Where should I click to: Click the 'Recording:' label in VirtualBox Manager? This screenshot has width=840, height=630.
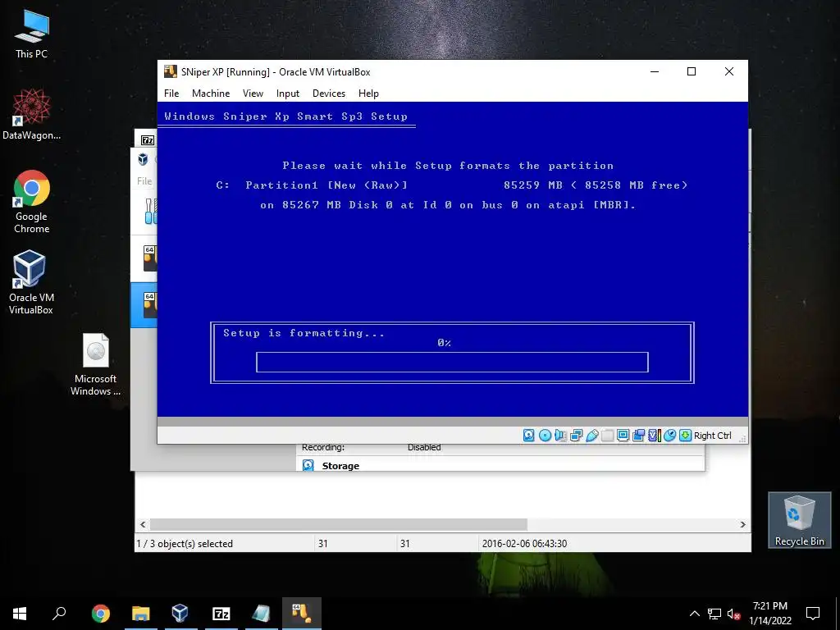pos(323,447)
